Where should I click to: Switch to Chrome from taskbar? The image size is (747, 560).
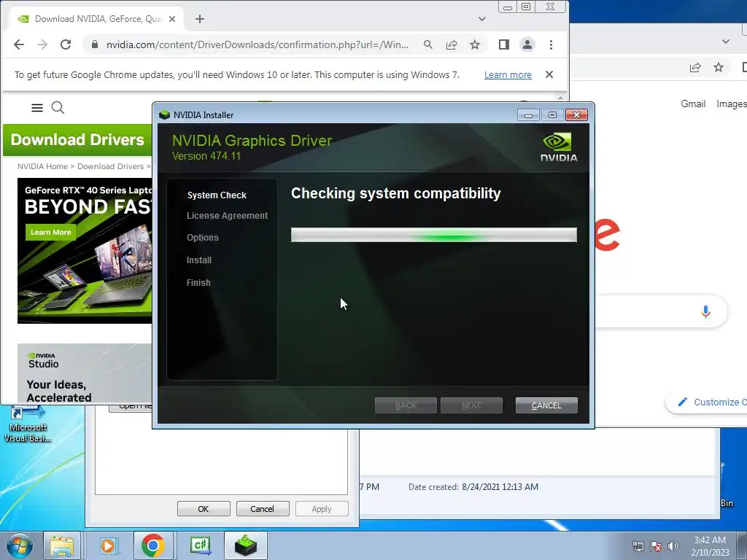point(152,545)
